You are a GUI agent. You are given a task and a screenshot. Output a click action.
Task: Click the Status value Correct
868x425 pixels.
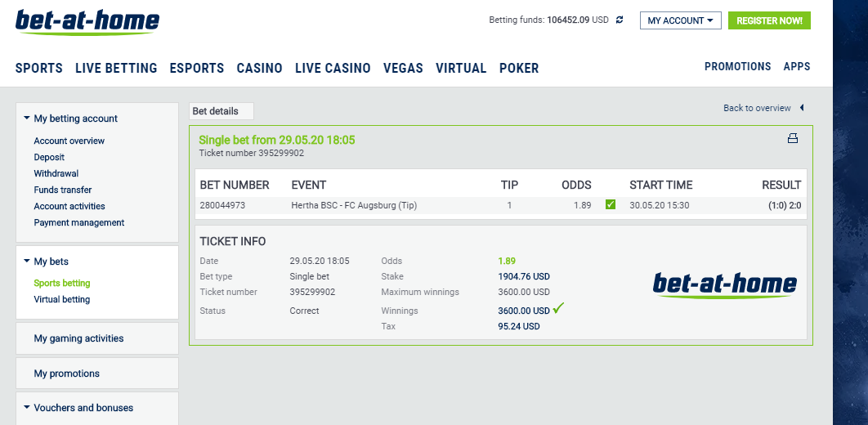coord(305,311)
